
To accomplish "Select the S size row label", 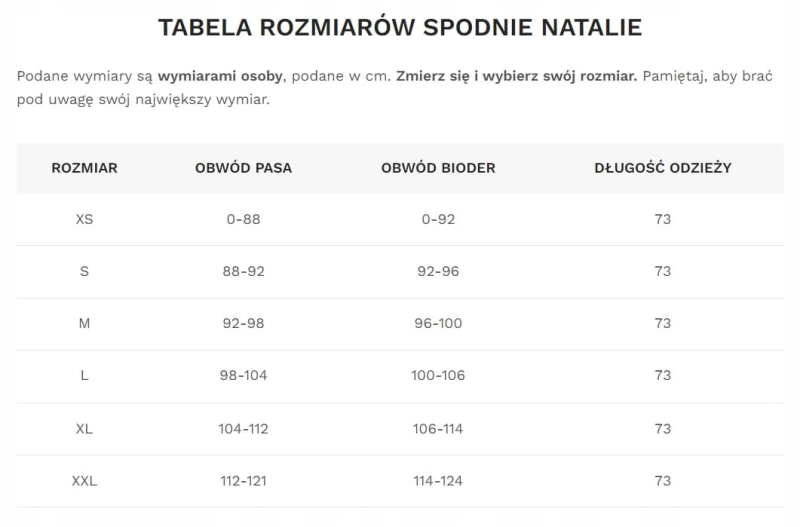I will pyautogui.click(x=84, y=271).
